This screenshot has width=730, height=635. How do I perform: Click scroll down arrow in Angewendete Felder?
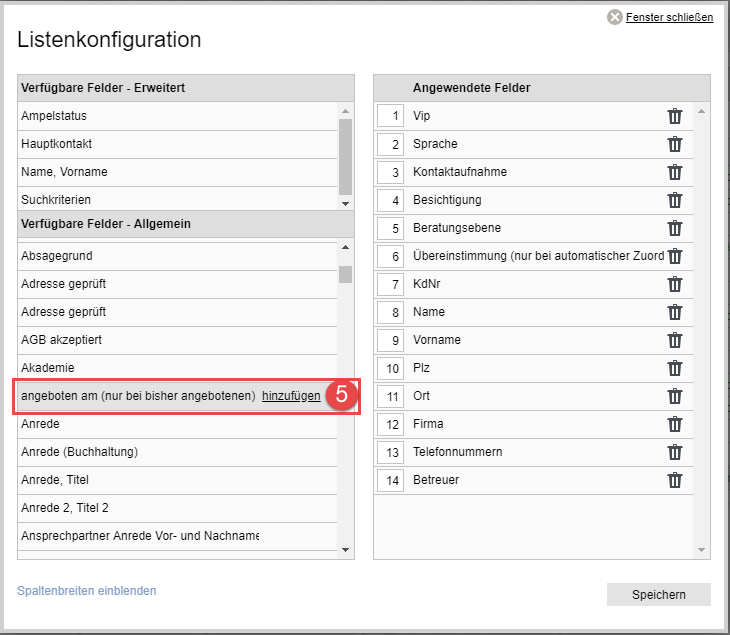(x=701, y=550)
